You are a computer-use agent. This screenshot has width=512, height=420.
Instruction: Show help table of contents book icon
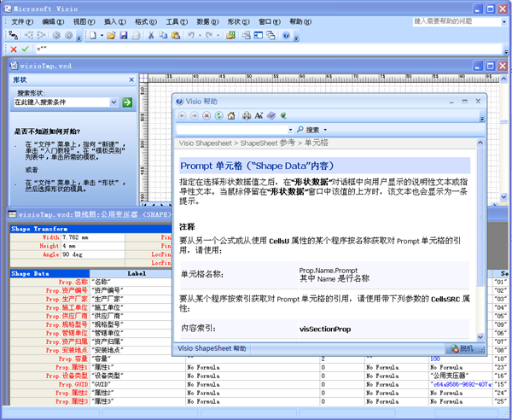(x=271, y=115)
